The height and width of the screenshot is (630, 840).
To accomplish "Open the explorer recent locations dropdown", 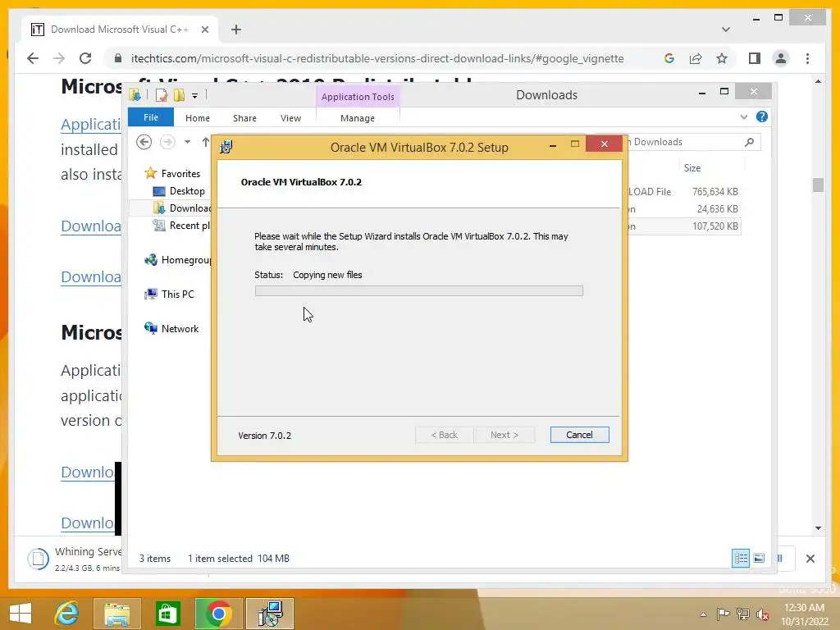I will (x=187, y=142).
